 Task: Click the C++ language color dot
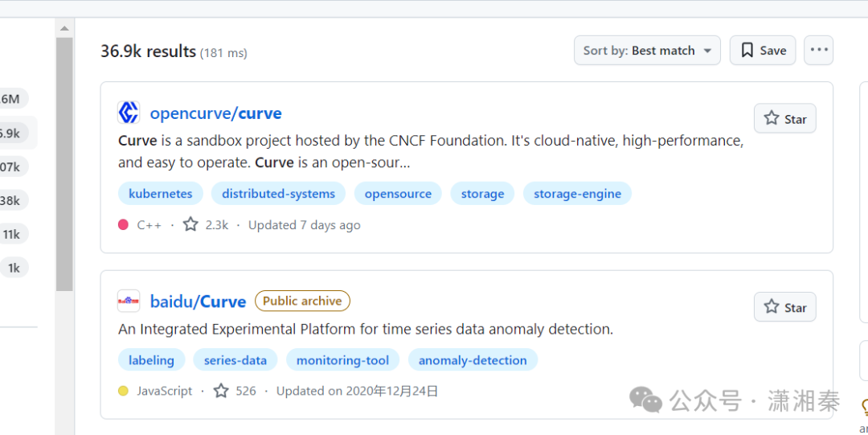tap(123, 225)
